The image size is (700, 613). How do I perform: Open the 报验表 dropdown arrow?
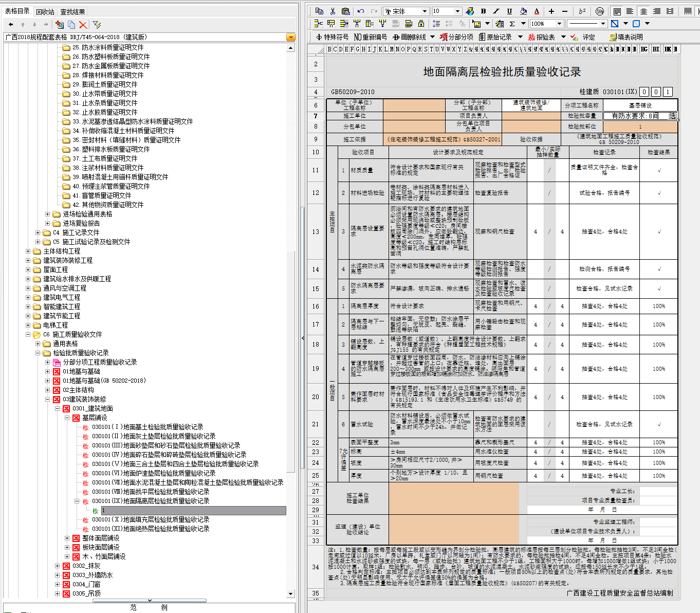click(563, 37)
